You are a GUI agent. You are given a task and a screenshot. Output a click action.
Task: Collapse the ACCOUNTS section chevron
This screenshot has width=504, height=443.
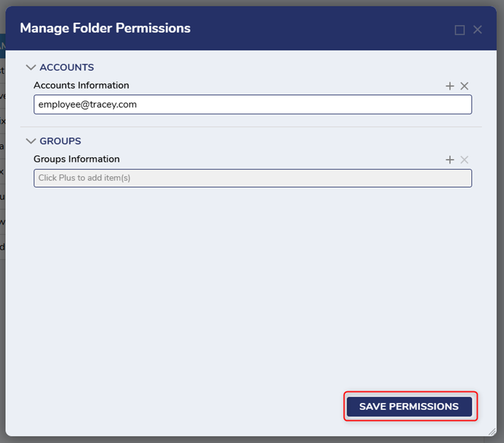click(x=31, y=68)
